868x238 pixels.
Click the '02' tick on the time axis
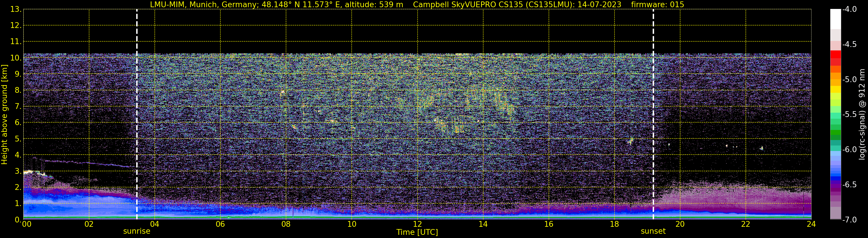click(89, 224)
